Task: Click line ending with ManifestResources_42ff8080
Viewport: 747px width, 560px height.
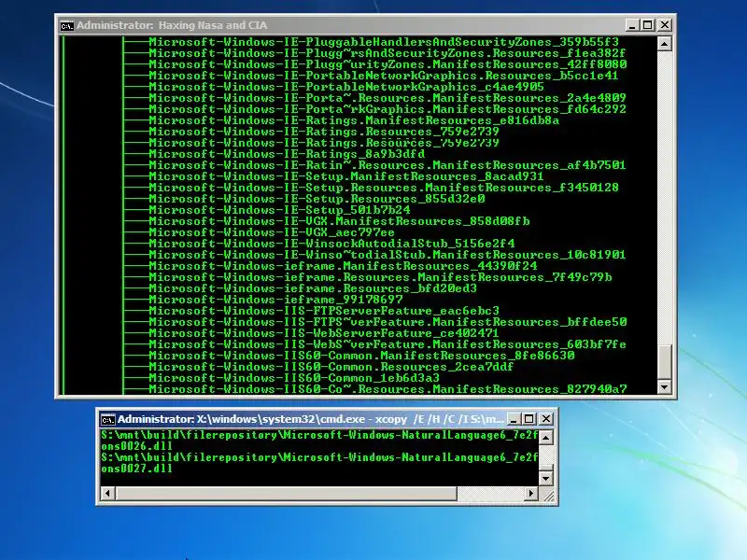Action: point(388,64)
